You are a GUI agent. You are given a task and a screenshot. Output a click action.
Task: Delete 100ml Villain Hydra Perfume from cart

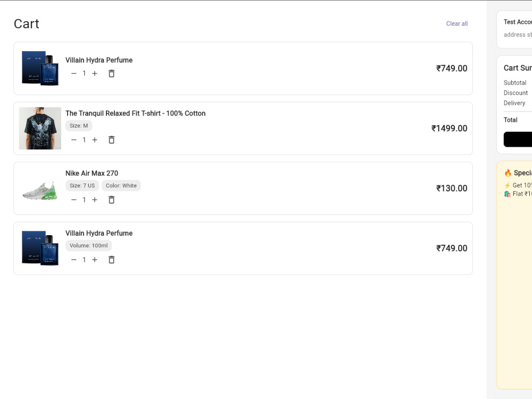click(x=111, y=260)
